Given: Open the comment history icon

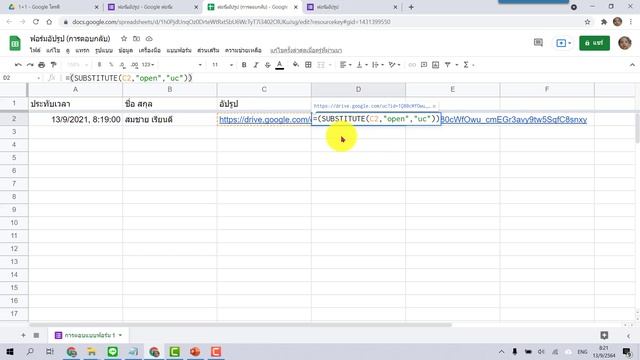Looking at the screenshot, I should tap(538, 42).
